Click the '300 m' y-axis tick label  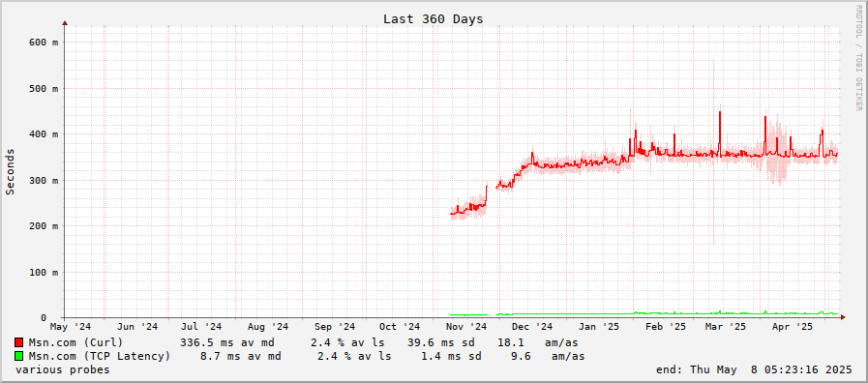click(44, 181)
